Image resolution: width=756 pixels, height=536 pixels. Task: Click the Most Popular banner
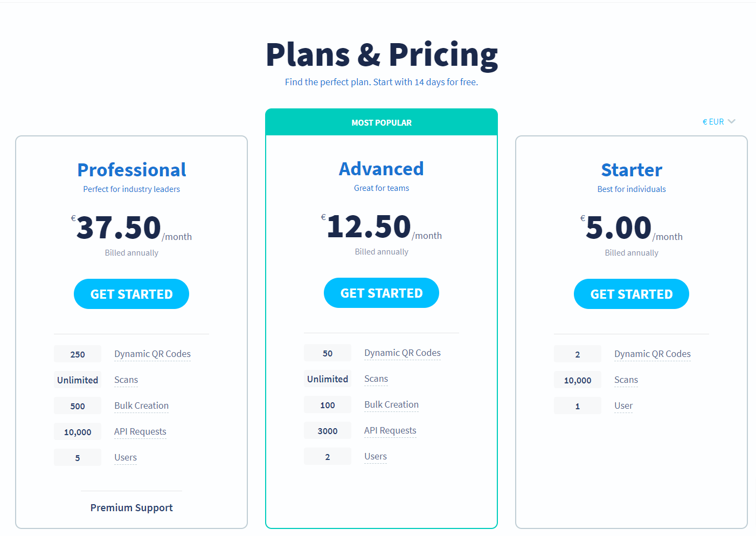pos(382,122)
